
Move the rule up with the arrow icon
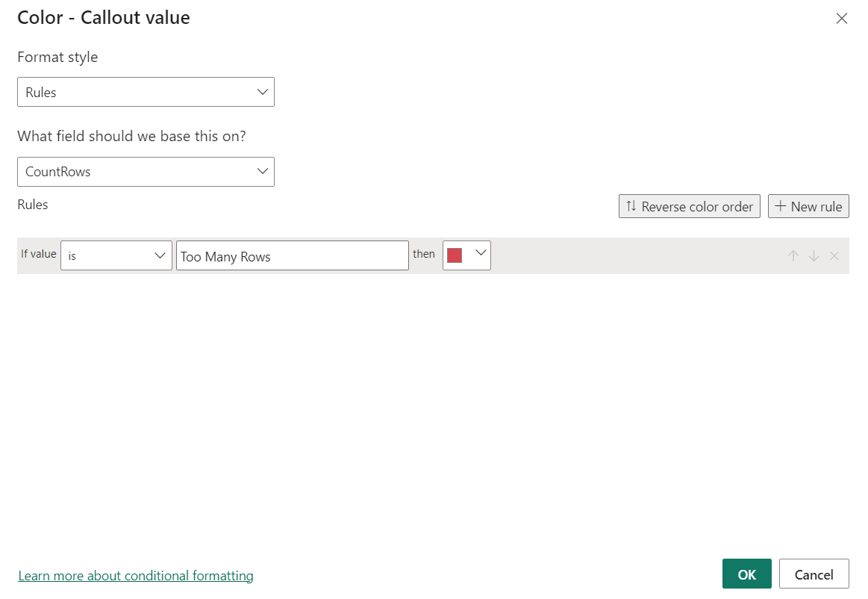[793, 255]
